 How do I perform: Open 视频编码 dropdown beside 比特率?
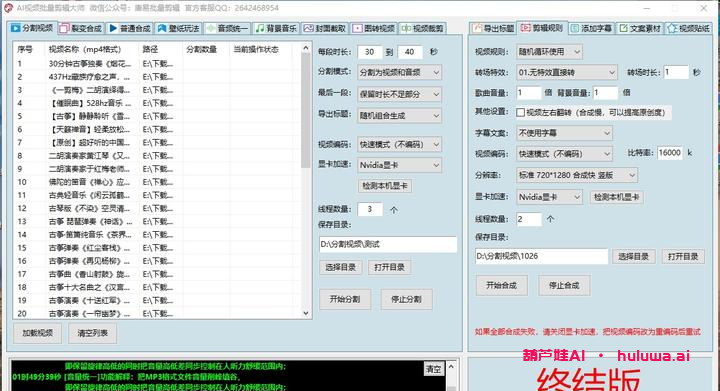click(564, 154)
